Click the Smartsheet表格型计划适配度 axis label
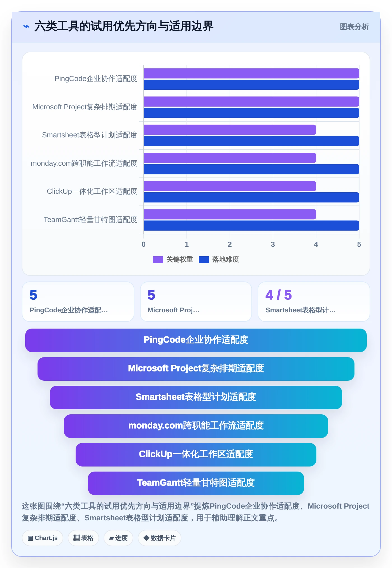The image size is (392, 568). [x=90, y=135]
